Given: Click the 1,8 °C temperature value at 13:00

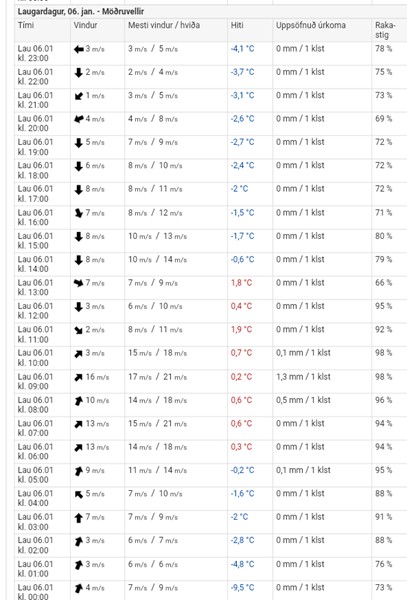Looking at the screenshot, I should tap(241, 283).
